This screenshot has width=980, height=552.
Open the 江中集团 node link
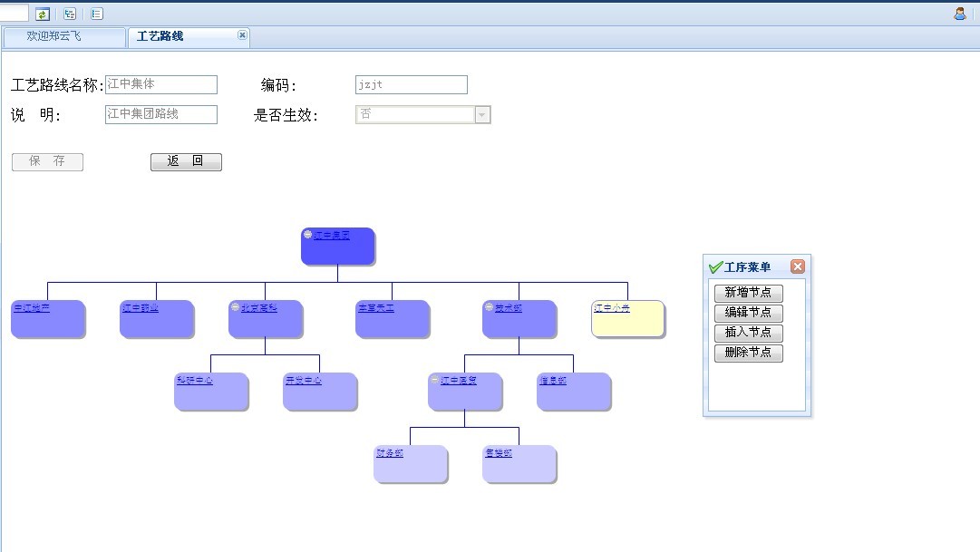(332, 236)
